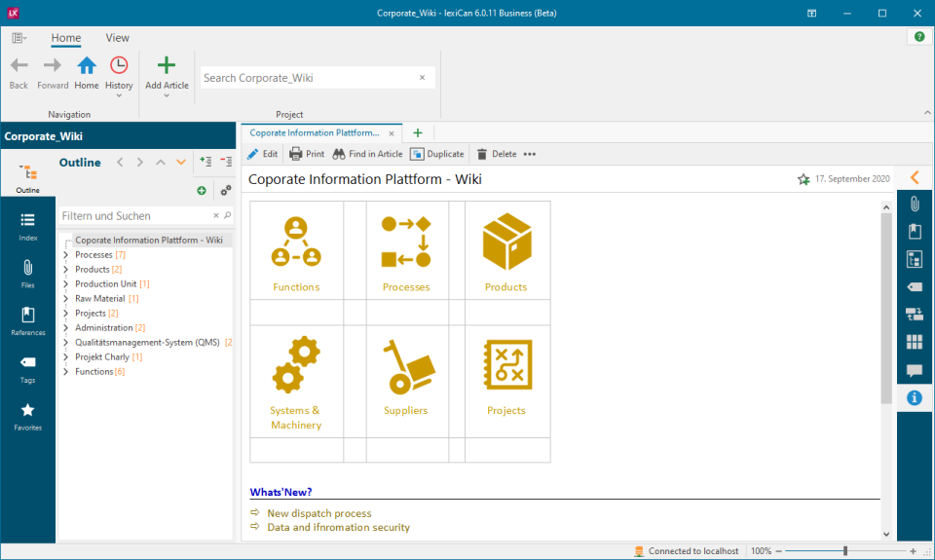935x560 pixels.
Task: Open right sidebar table of contents icon
Action: click(915, 259)
